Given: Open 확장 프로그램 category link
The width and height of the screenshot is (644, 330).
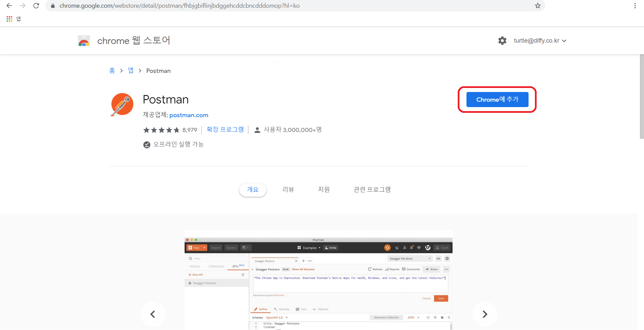Looking at the screenshot, I should click(225, 130).
